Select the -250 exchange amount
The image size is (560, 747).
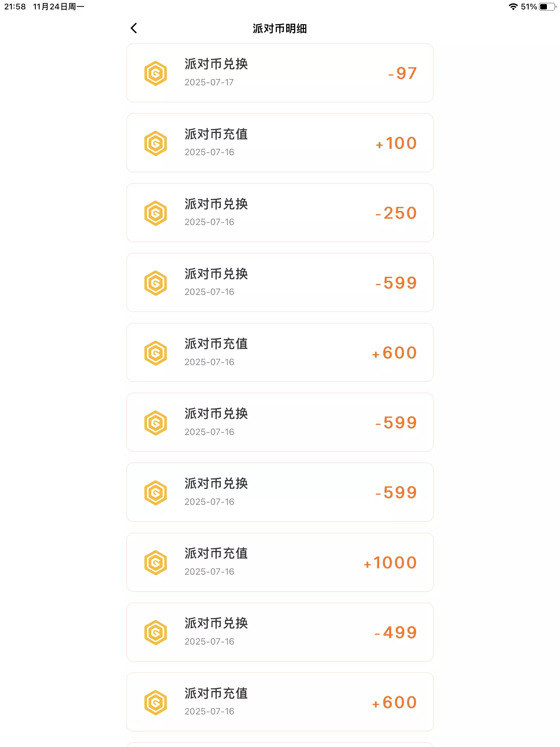(396, 213)
